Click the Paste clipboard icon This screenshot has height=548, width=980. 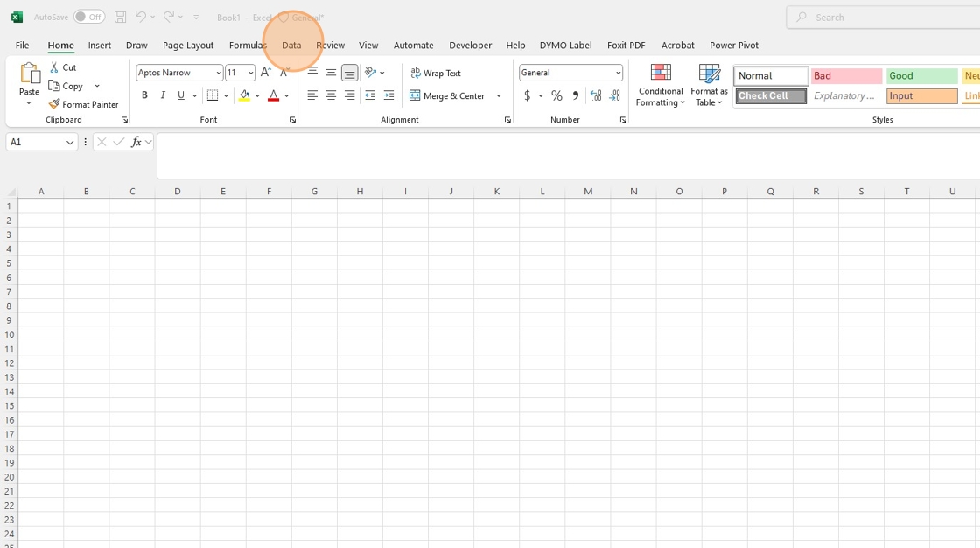point(30,74)
